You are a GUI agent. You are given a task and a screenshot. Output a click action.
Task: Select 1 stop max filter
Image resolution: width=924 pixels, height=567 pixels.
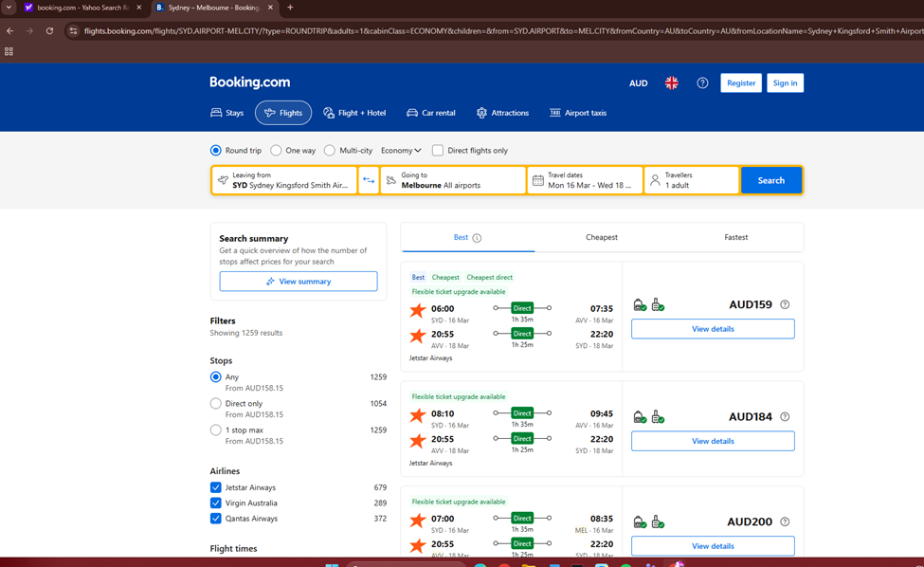[x=216, y=430]
